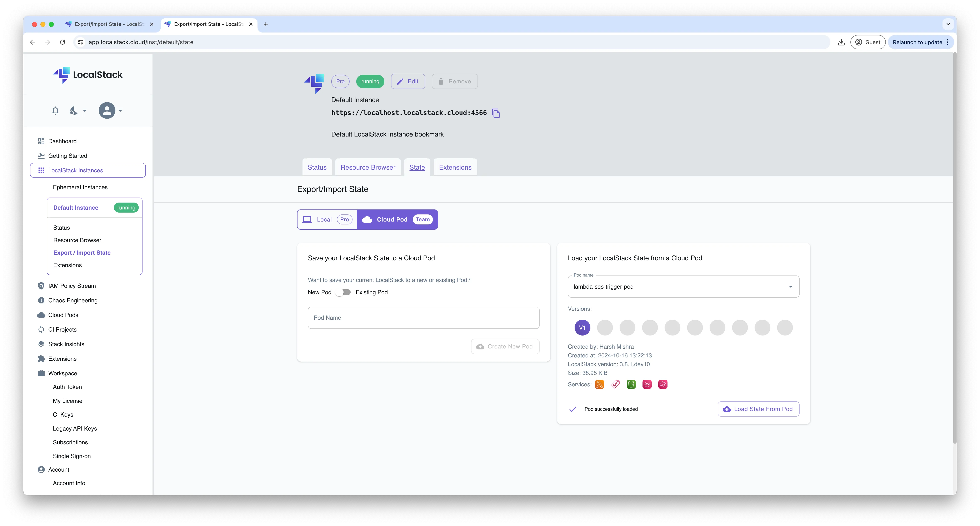Image resolution: width=980 pixels, height=526 pixels.
Task: Open notifications via the bell icon
Action: (x=55, y=110)
